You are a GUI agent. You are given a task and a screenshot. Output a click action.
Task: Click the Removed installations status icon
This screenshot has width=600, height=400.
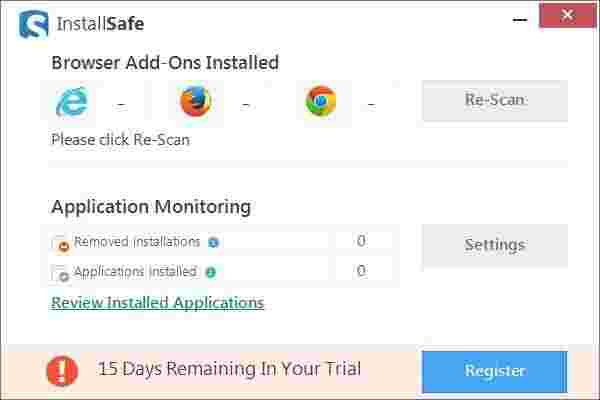[x=62, y=243]
